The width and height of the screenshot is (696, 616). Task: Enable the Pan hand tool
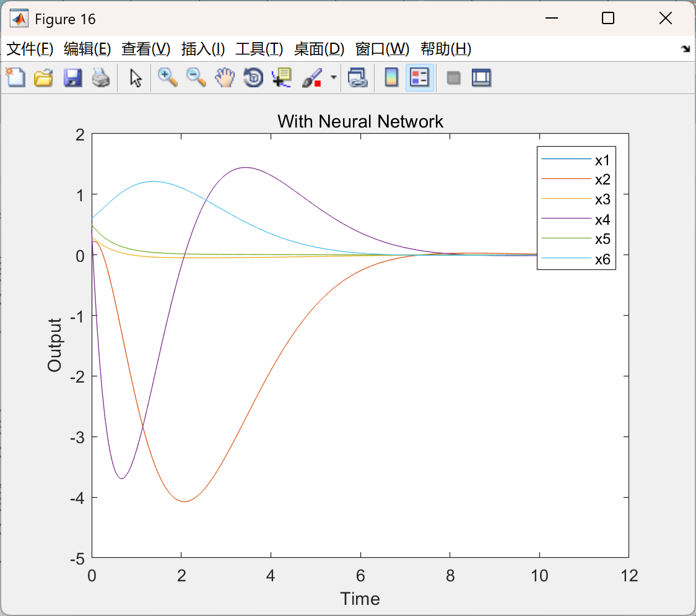point(225,77)
